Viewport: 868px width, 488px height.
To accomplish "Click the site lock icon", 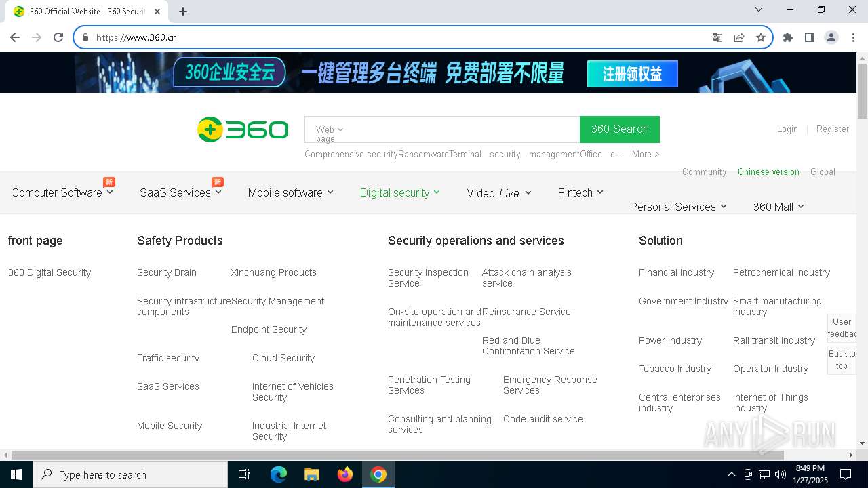I will [85, 37].
